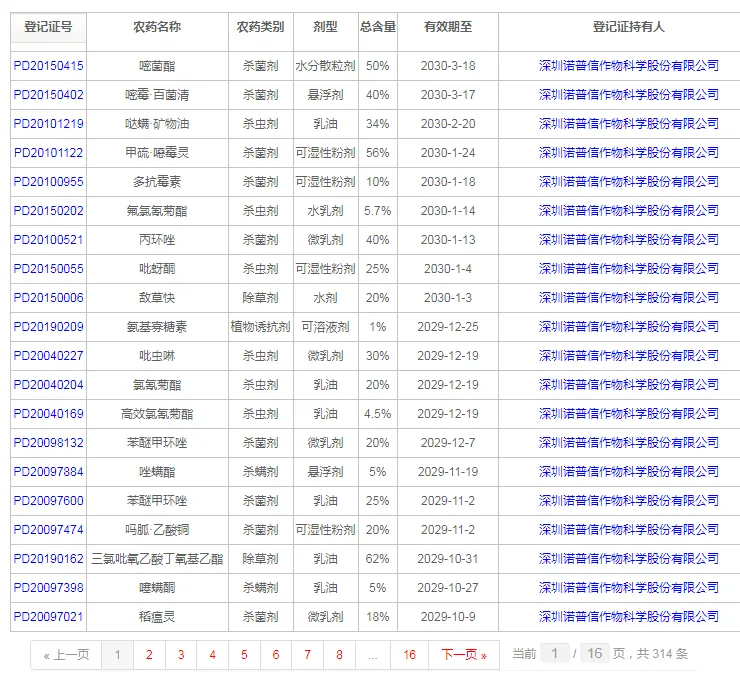This screenshot has width=740, height=681.
Task: Select current page 1 in pagination
Action: click(x=118, y=655)
